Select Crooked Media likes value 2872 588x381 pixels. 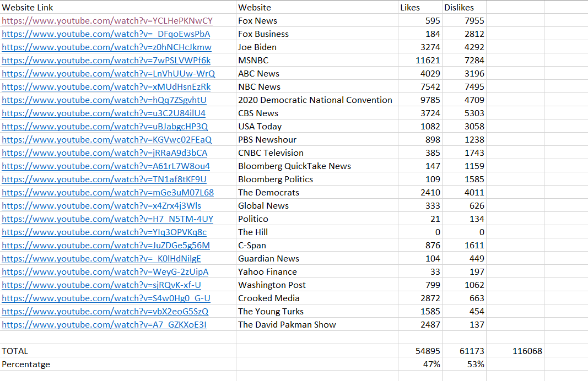pyautogui.click(x=420, y=298)
